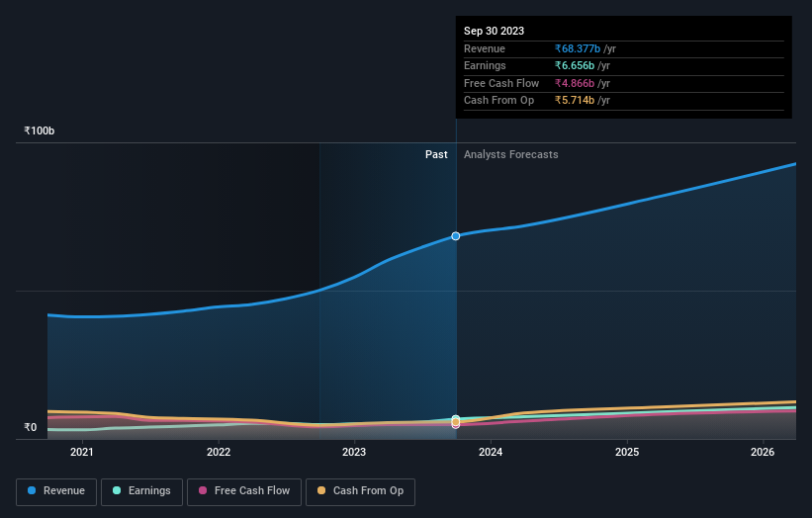Screen dimensions: 812x518
Task: Toggle the Free Cash Flow legend button
Action: [x=244, y=491]
